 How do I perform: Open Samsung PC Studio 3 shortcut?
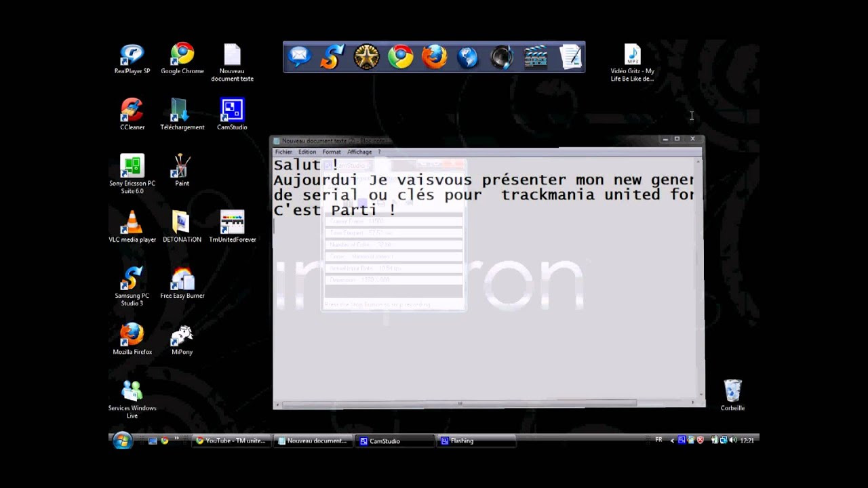132,287
